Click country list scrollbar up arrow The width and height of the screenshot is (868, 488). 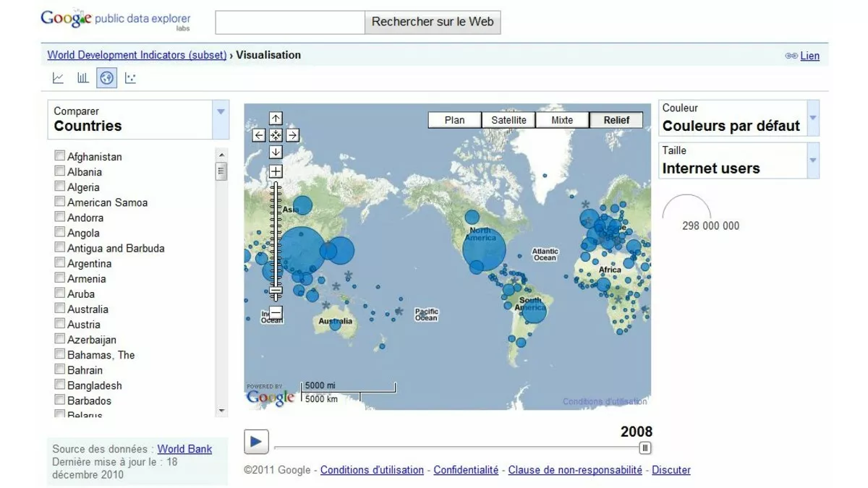click(x=221, y=155)
